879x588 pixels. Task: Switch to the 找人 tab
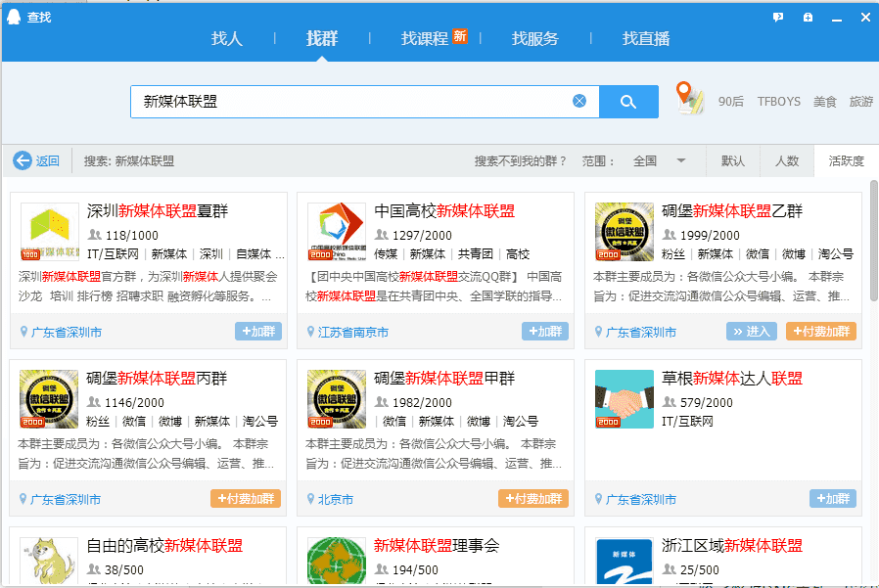click(227, 39)
